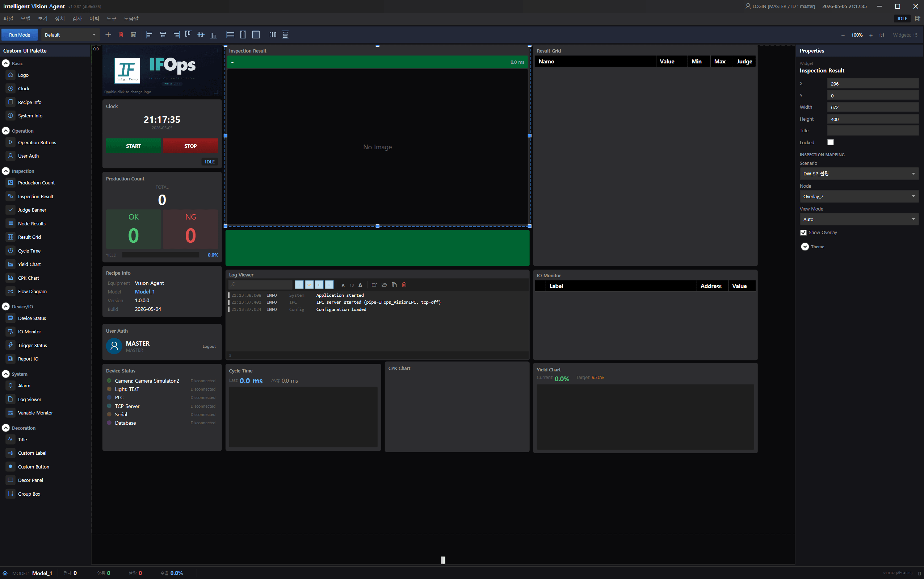The width and height of the screenshot is (924, 579).
Task: Open the 장치 menu
Action: pos(60,18)
